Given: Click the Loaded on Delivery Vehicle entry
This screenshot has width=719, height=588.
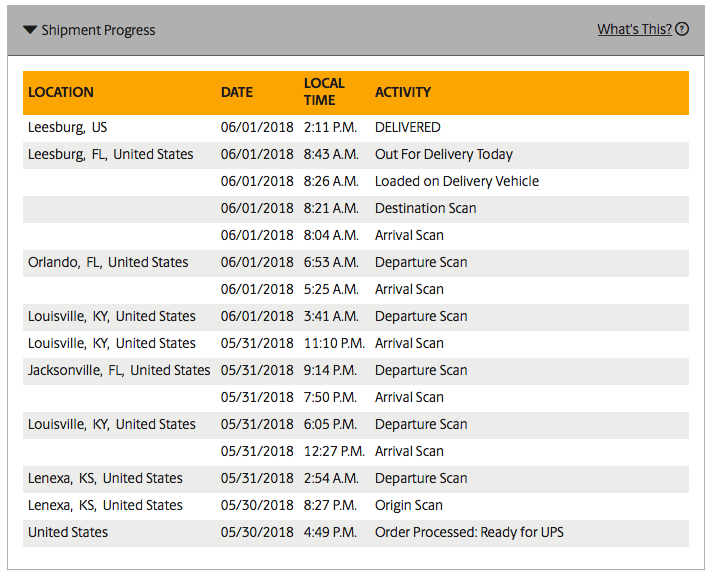Looking at the screenshot, I should pos(457,181).
